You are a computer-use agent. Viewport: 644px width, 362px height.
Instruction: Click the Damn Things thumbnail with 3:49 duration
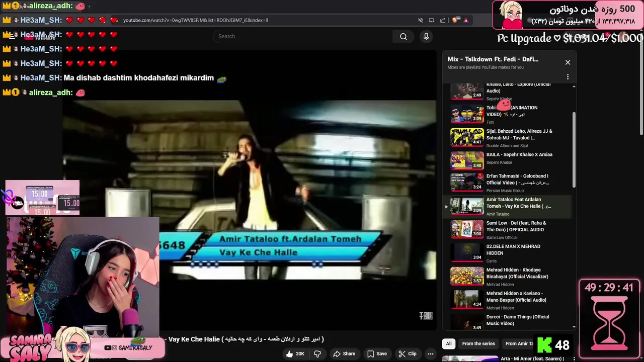click(x=467, y=322)
